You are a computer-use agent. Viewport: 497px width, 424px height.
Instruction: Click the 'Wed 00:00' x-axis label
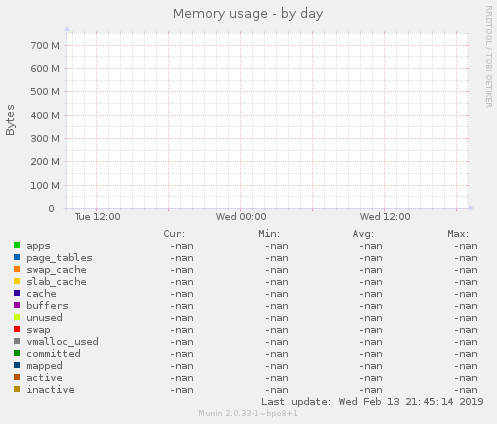tap(241, 217)
